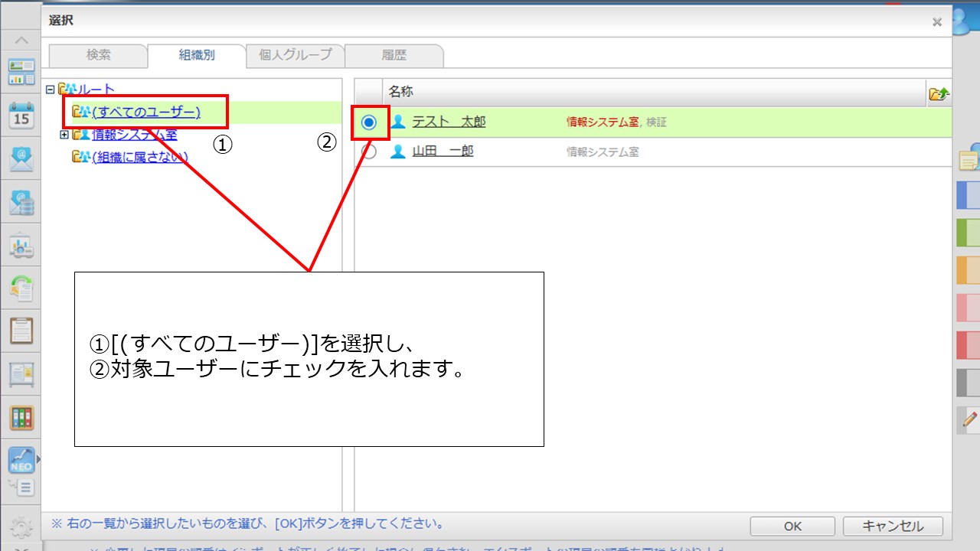Collapse the ルート tree node
The image size is (980, 551).
(x=51, y=90)
